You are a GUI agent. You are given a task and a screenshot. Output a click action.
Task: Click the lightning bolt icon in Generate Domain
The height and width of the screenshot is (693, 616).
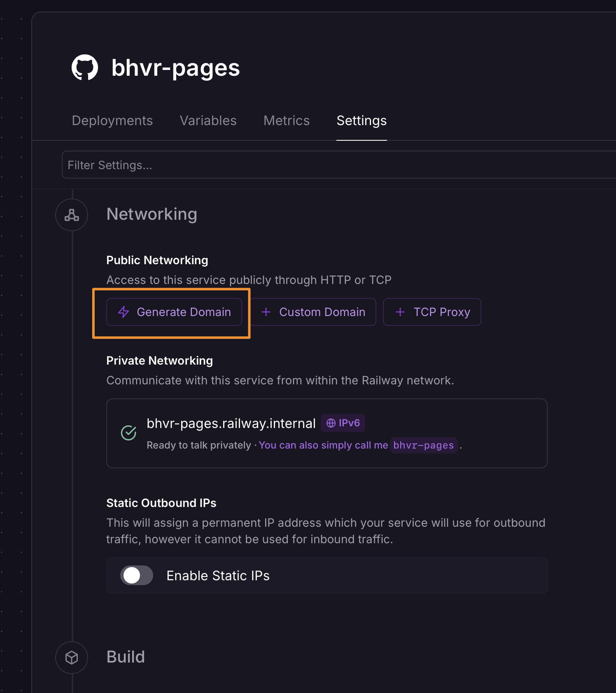pos(124,312)
